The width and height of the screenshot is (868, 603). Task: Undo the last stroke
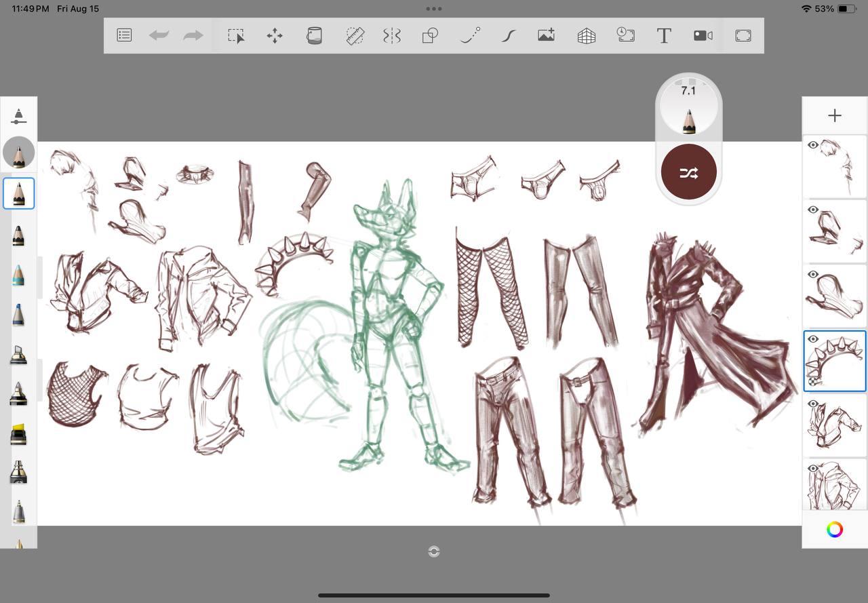[x=159, y=35]
